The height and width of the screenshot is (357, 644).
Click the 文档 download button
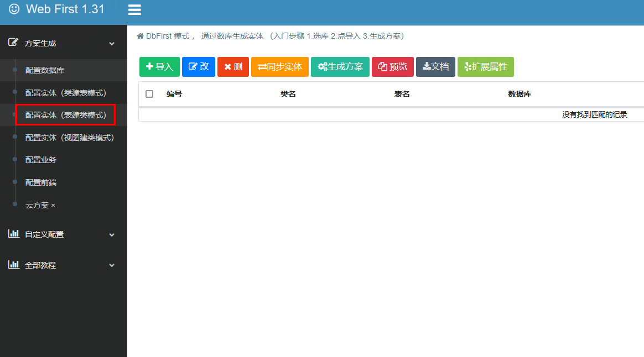pos(435,67)
